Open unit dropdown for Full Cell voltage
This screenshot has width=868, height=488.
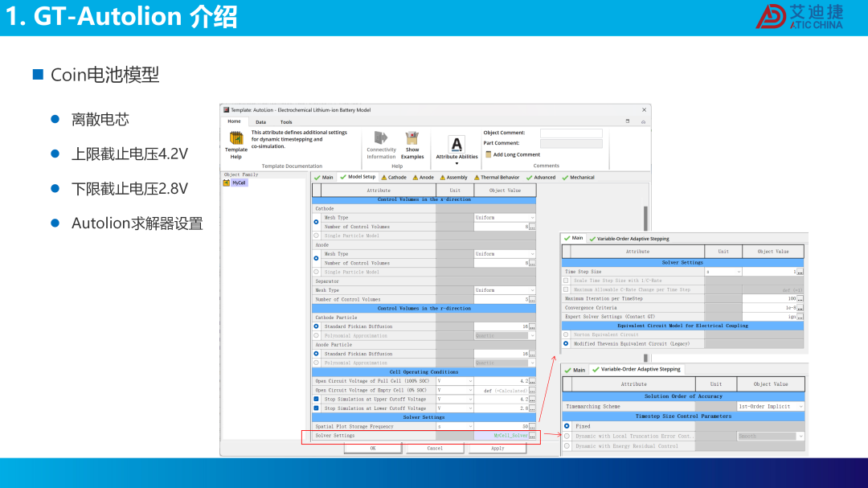[454, 381]
